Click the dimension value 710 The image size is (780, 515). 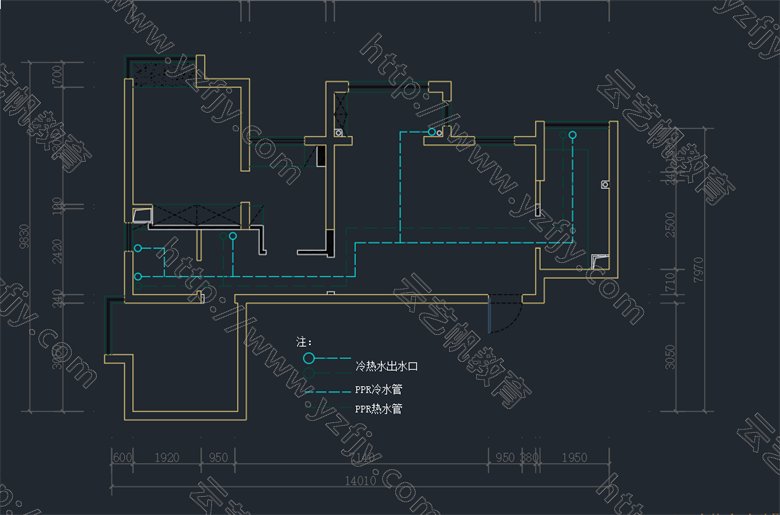coord(670,282)
